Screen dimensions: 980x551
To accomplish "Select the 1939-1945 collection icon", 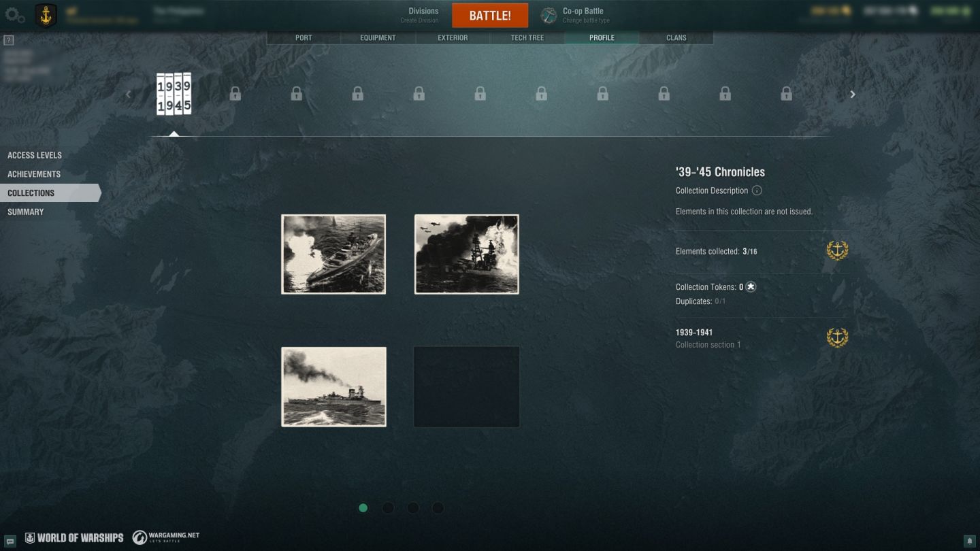I will 174,94.
